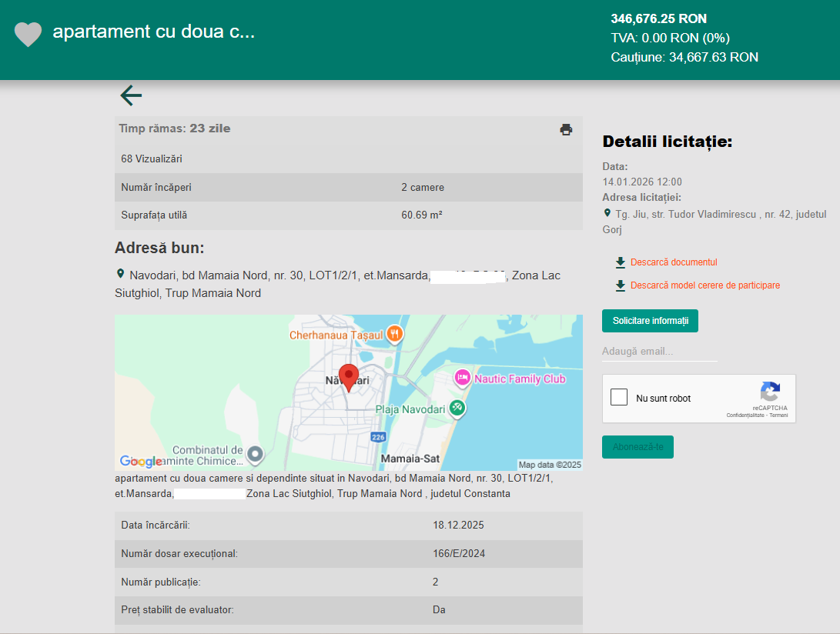Open the reCAPTCHA Termeni link

[778, 415]
